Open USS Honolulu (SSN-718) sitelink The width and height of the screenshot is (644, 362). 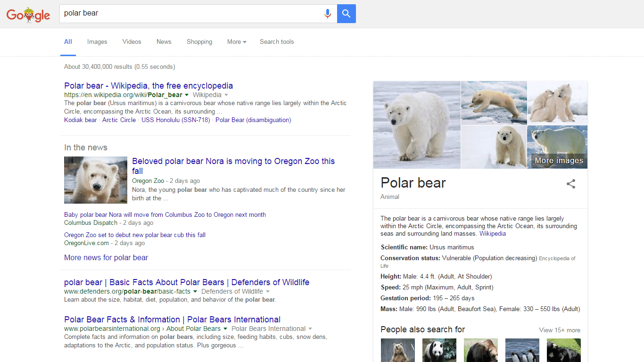176,120
